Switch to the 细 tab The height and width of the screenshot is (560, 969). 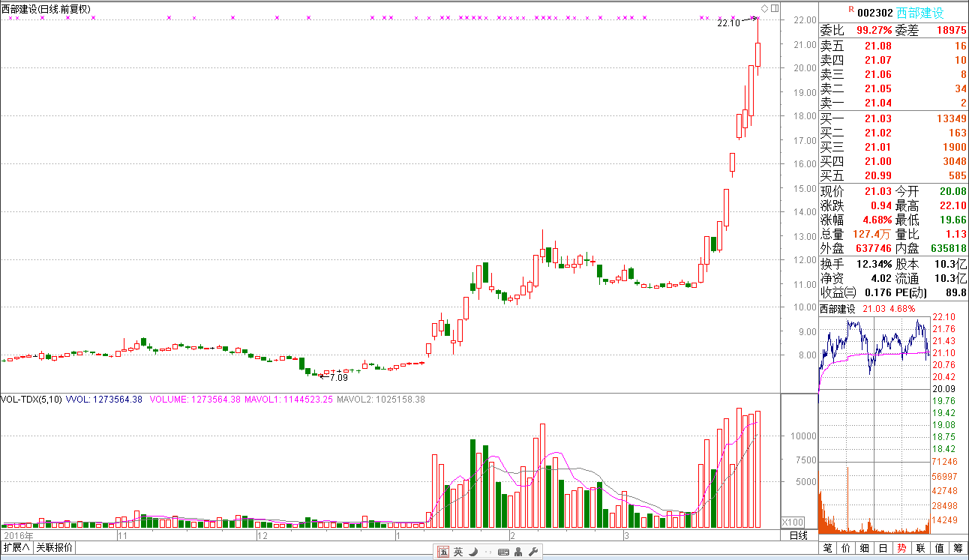(x=865, y=549)
